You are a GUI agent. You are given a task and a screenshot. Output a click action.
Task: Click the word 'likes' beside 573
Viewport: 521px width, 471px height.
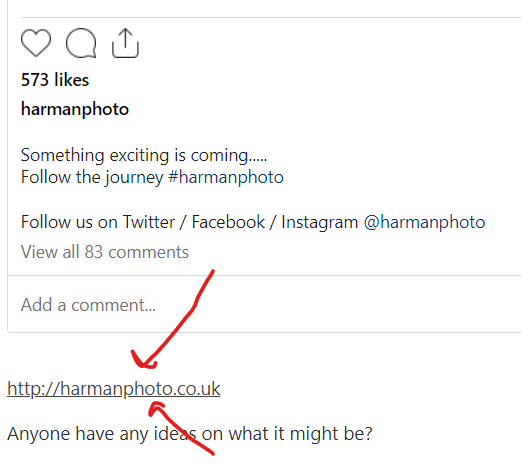pos(72,80)
